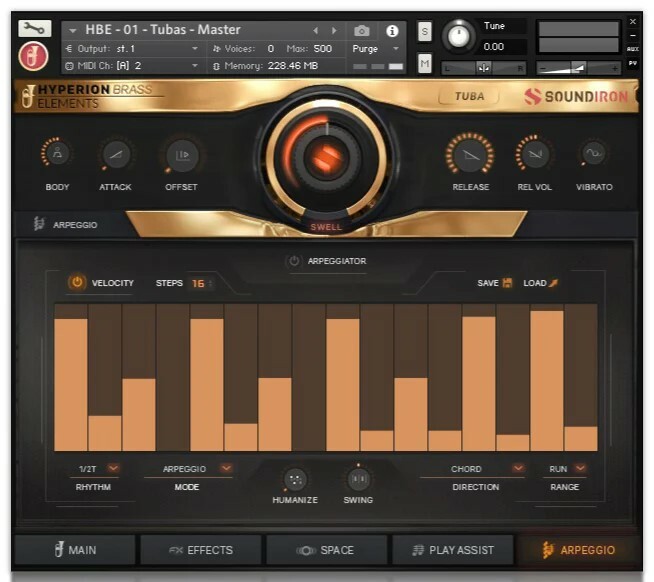Set velocity of step 13 bar
The width and height of the screenshot is (654, 582).
(x=479, y=377)
